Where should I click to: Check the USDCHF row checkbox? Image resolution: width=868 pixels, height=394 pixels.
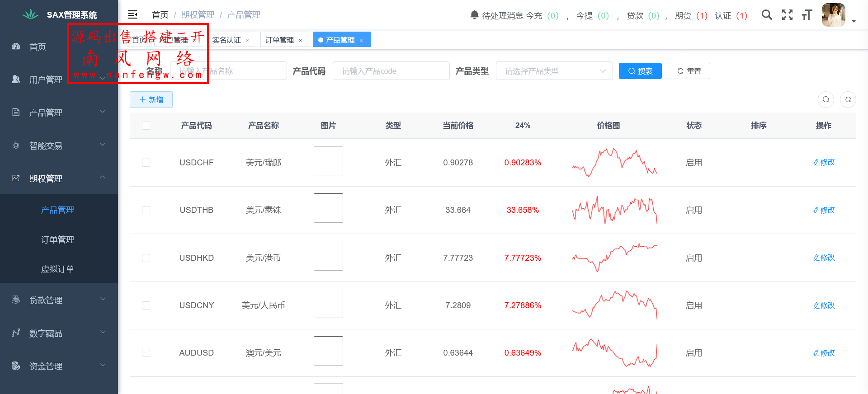[x=146, y=163]
